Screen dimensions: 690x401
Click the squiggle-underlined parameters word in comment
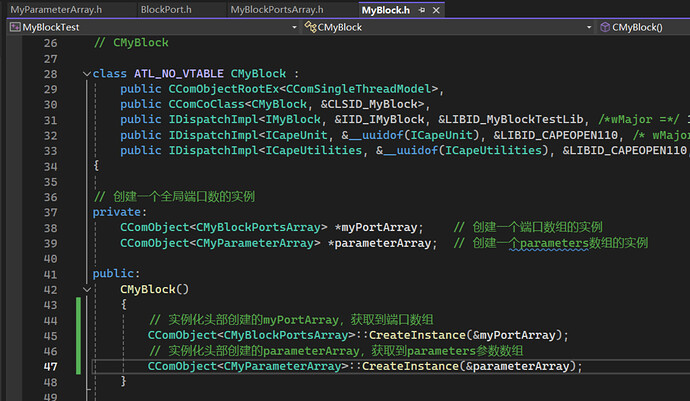(554, 243)
